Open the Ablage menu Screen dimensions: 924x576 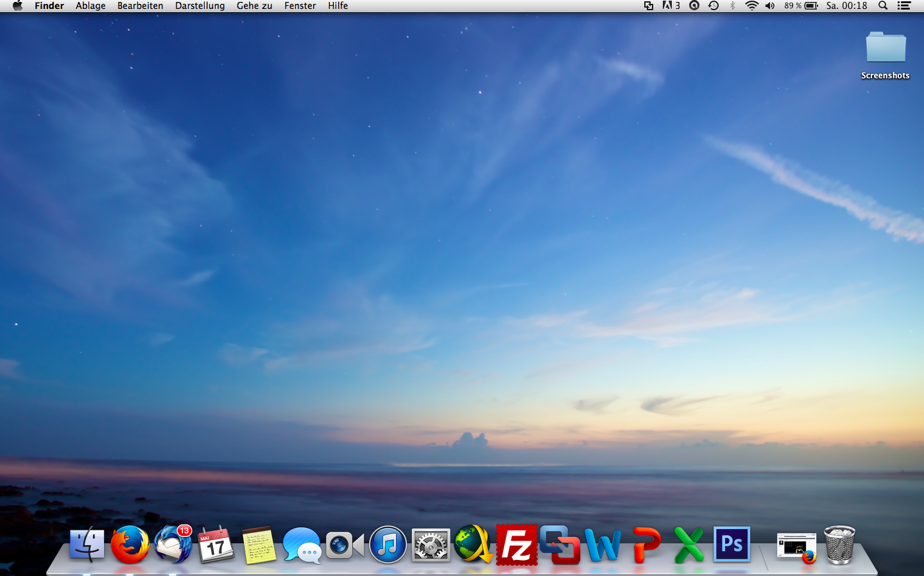coord(90,6)
